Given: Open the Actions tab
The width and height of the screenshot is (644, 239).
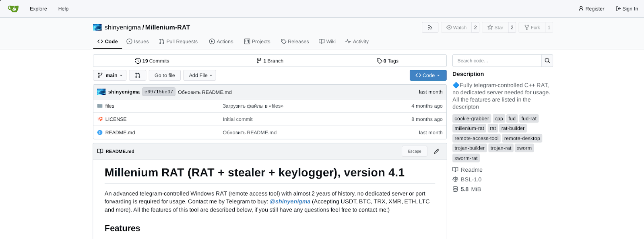Looking at the screenshot, I should pyautogui.click(x=221, y=42).
